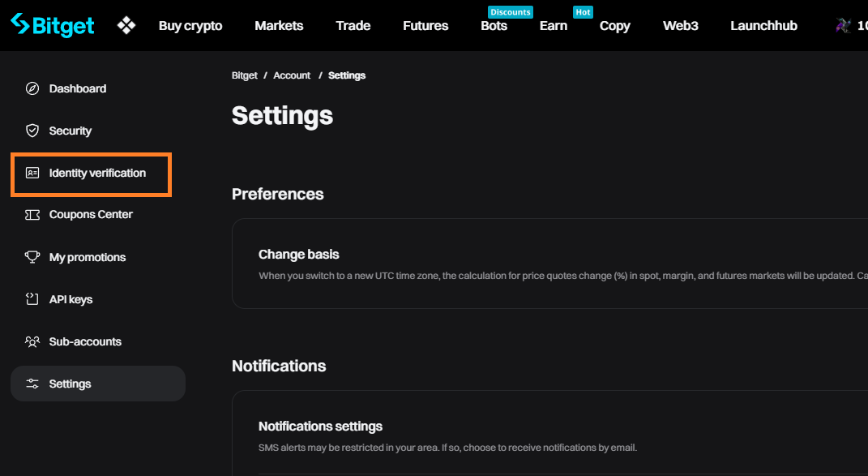Open the Bots menu with Discounts badge
Image resolution: width=868 pixels, height=476 pixels.
(x=494, y=25)
